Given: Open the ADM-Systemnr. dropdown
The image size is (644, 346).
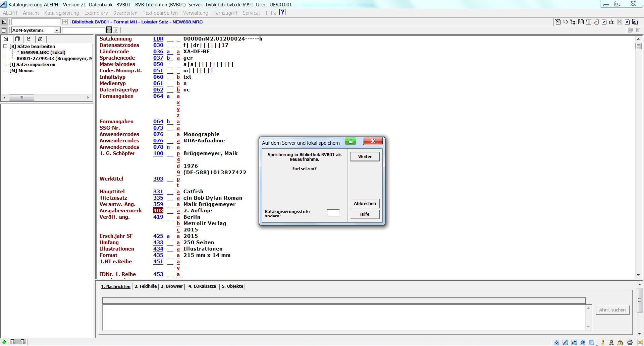Looking at the screenshot, I should (57, 30).
